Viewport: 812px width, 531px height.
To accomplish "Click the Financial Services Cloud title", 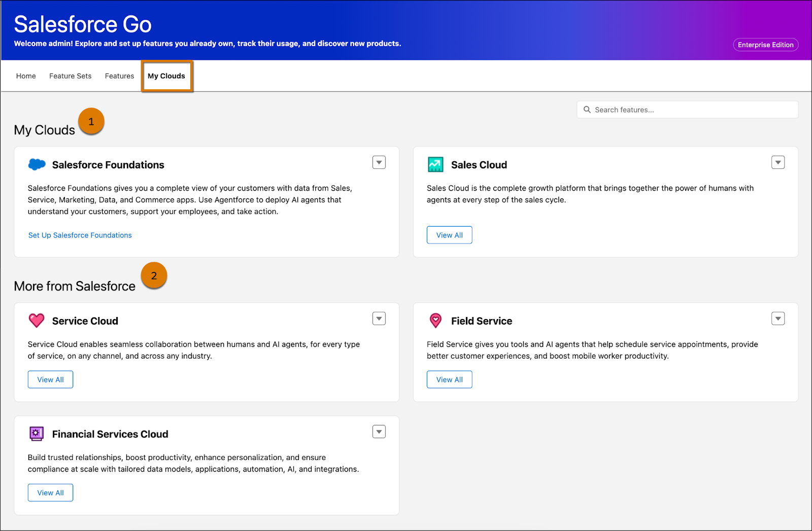I will tap(110, 434).
